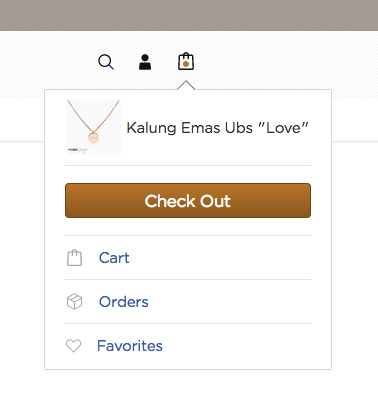Go to the Orders link
The height and width of the screenshot is (415, 378).
(124, 302)
